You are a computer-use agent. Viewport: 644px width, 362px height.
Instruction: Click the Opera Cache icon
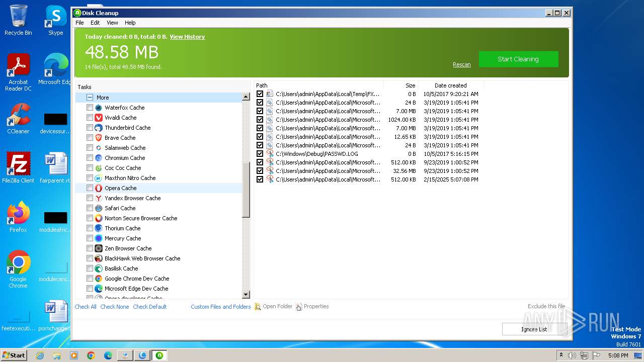coord(99,188)
